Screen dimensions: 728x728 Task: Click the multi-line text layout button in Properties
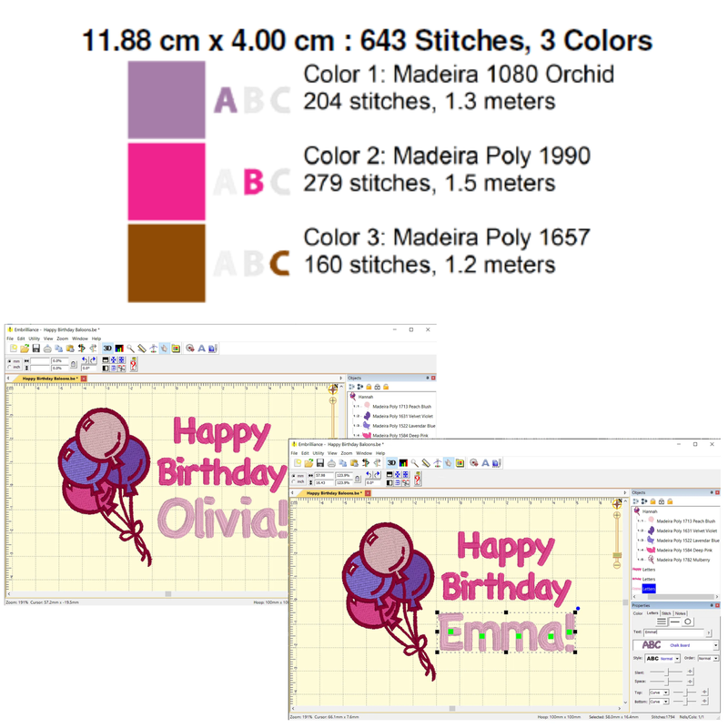pyautogui.click(x=662, y=622)
